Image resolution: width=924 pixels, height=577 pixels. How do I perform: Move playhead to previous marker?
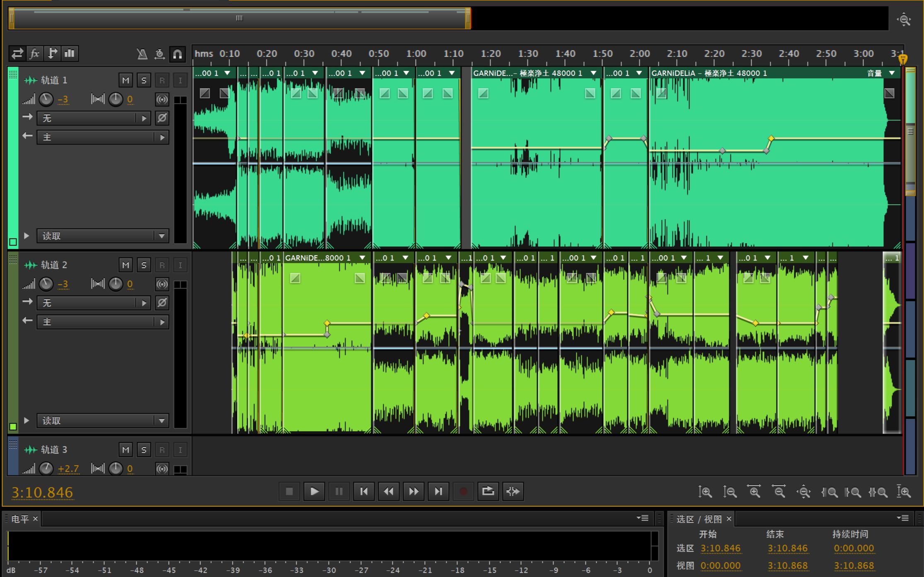[x=364, y=492]
